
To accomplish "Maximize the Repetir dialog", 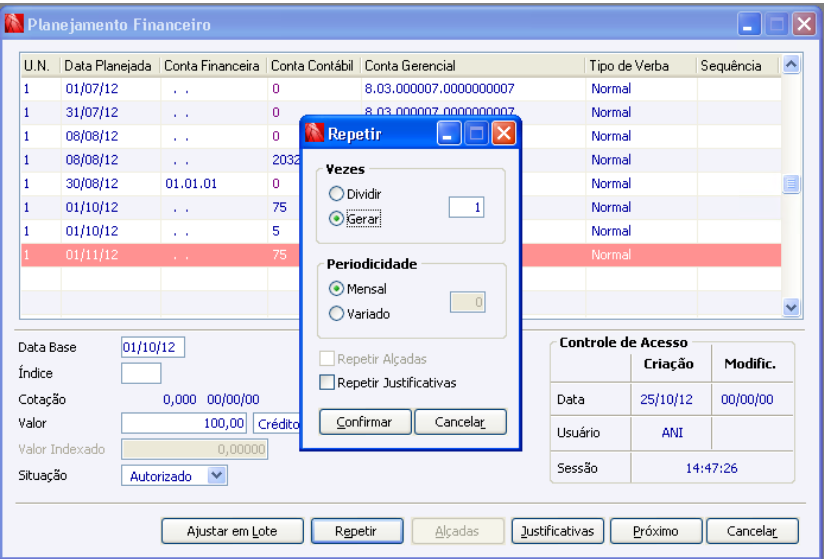I will click(x=476, y=133).
